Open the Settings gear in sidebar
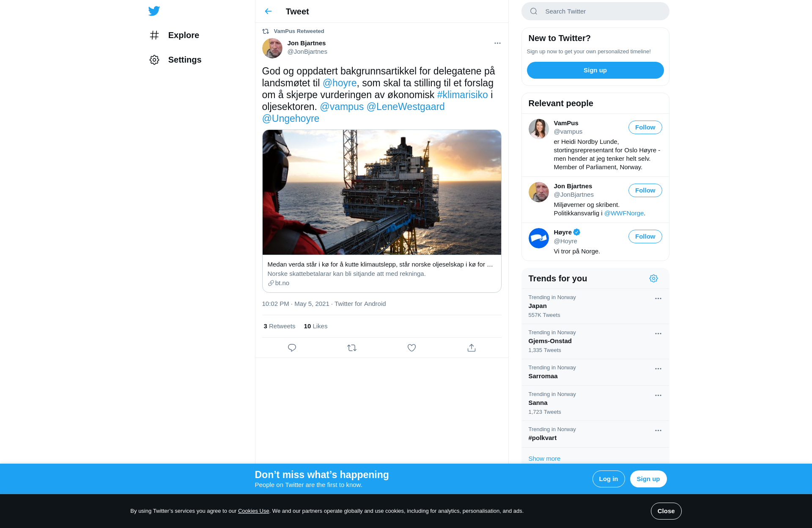 154,60
